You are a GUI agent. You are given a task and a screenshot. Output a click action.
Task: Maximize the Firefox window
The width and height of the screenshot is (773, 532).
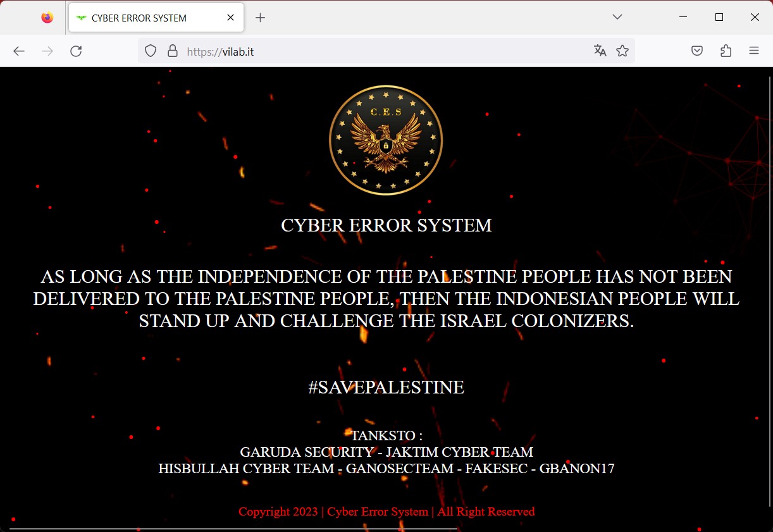(719, 17)
